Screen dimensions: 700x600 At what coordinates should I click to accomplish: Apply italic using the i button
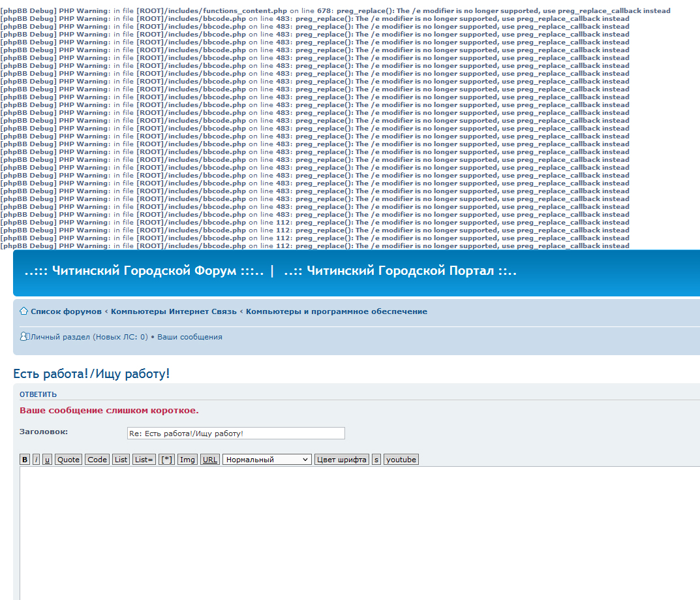37,460
